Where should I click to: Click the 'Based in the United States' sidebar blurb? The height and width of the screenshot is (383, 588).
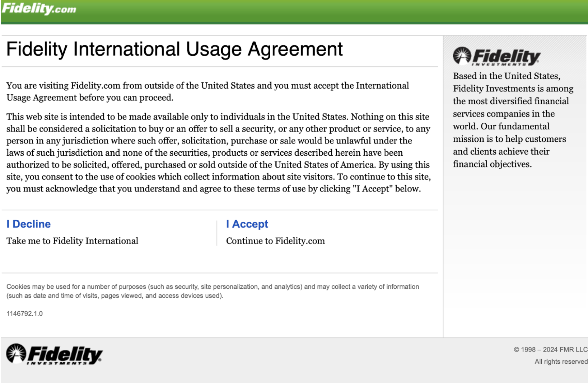pos(513,120)
